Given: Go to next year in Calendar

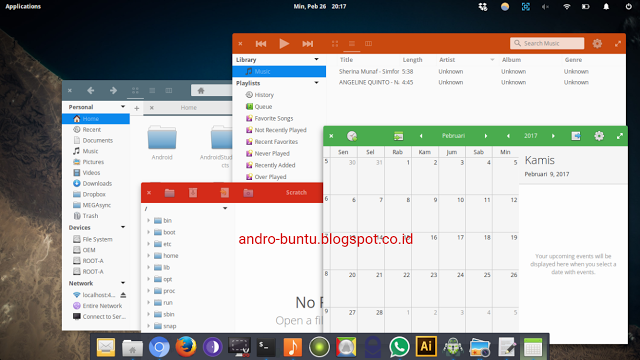Looking at the screenshot, I should [x=553, y=136].
